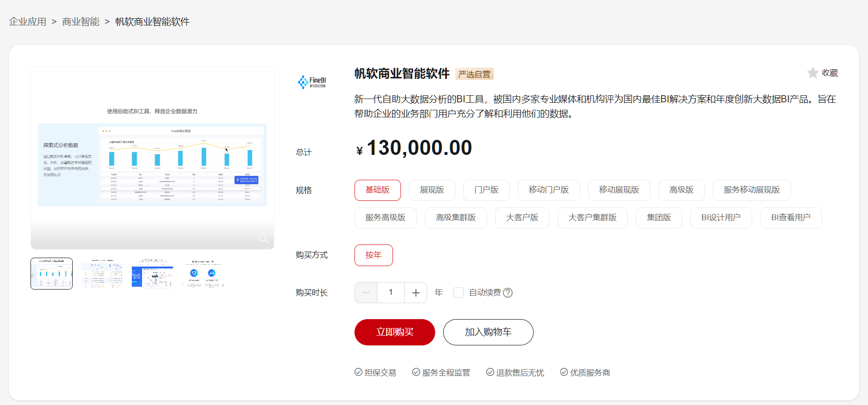Select the 服务移动展现版 specification
Image resolution: width=868 pixels, height=405 pixels.
(x=752, y=190)
